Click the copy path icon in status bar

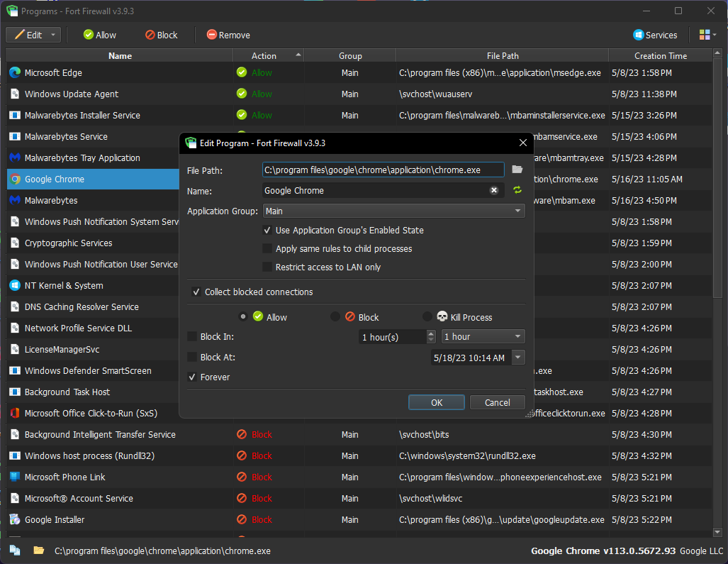15,551
